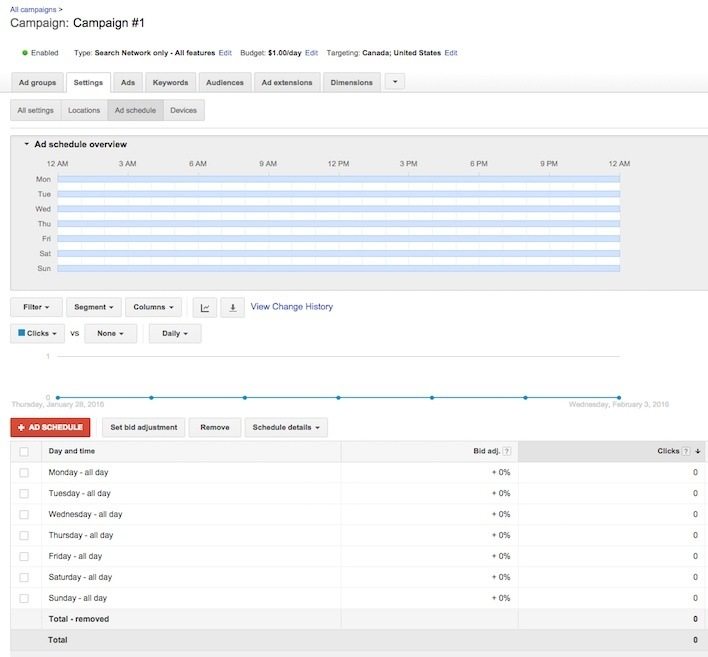708x657 pixels.
Task: Open the Clicks column help question mark
Action: (x=686, y=451)
